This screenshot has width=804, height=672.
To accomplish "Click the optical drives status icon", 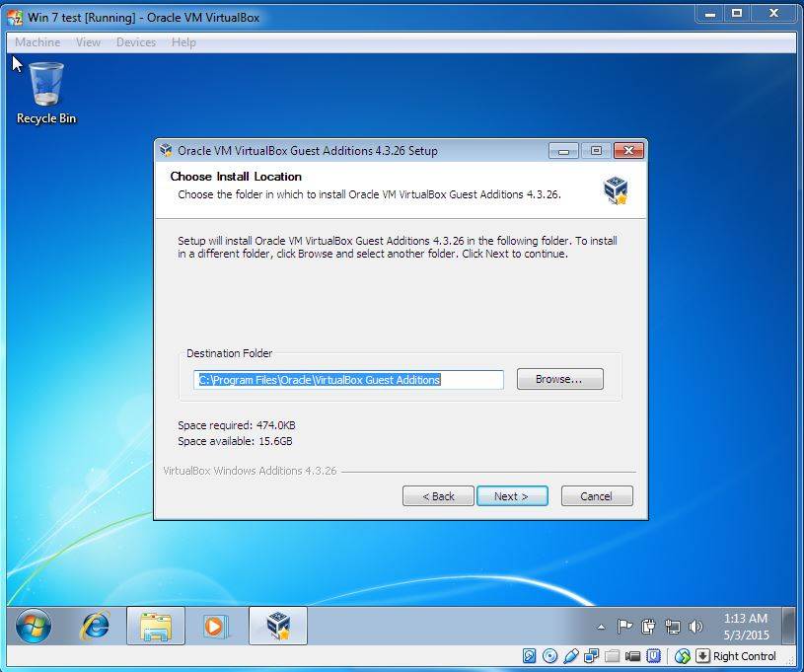I will [548, 656].
